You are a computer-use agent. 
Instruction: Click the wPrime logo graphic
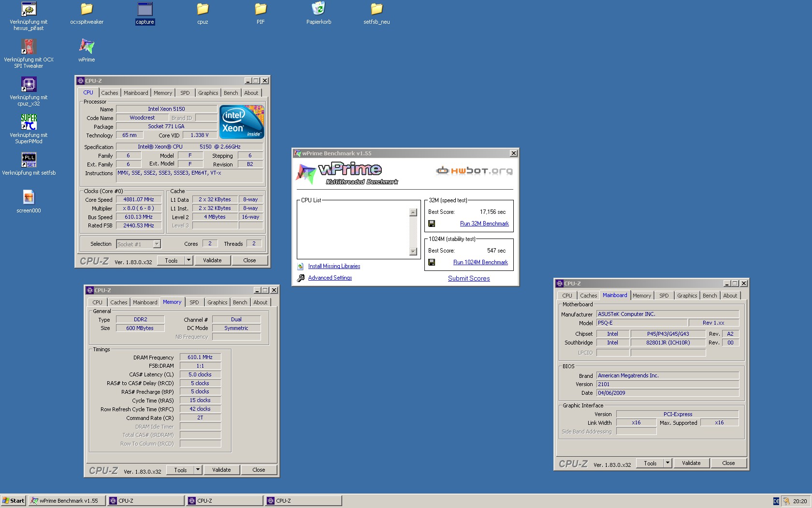(347, 174)
